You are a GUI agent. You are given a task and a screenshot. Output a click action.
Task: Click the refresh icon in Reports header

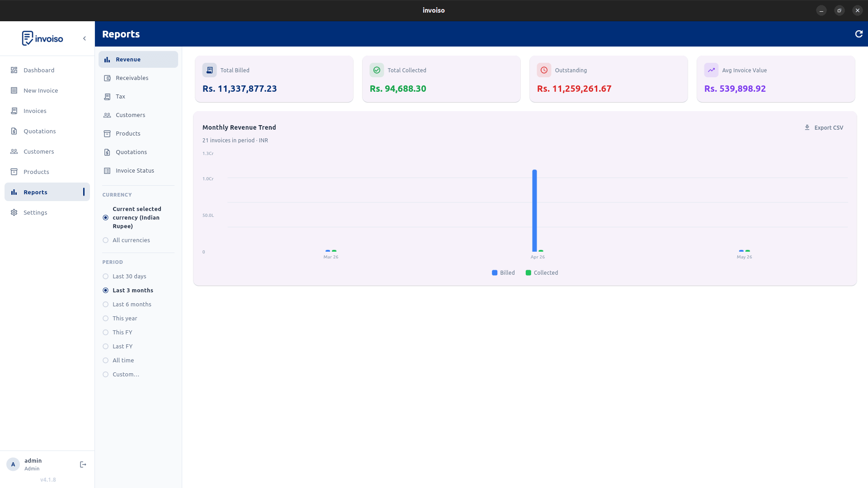click(x=859, y=34)
